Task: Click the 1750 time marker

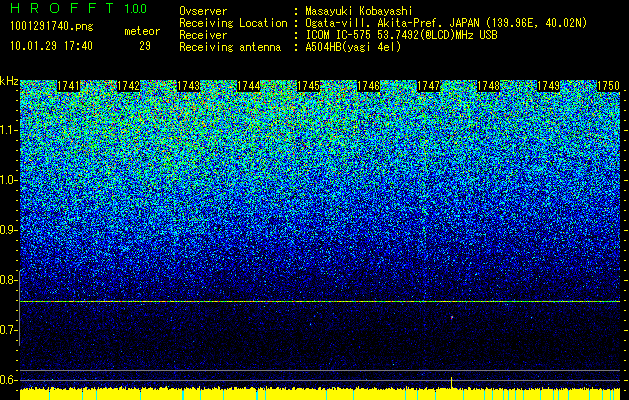Action: [x=609, y=86]
